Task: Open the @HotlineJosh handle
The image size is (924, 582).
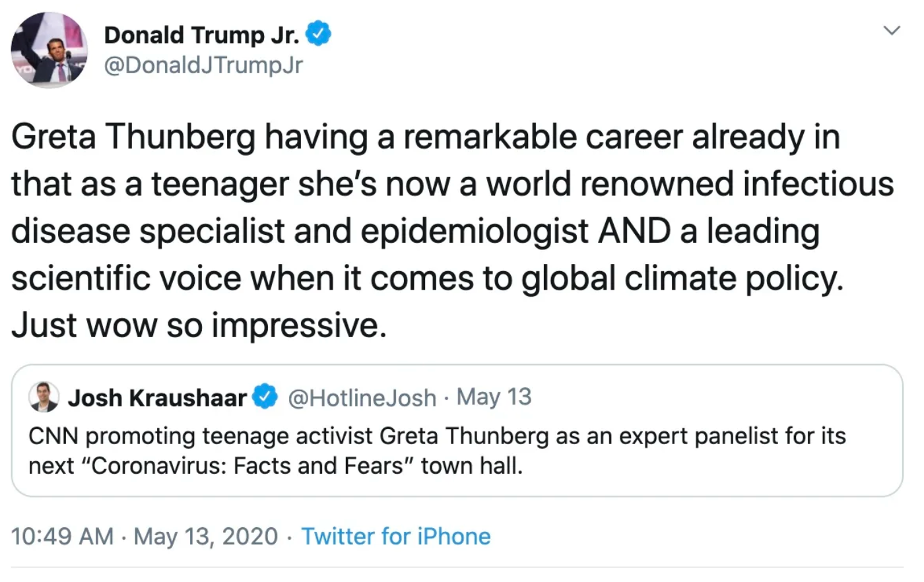Action: click(x=362, y=398)
